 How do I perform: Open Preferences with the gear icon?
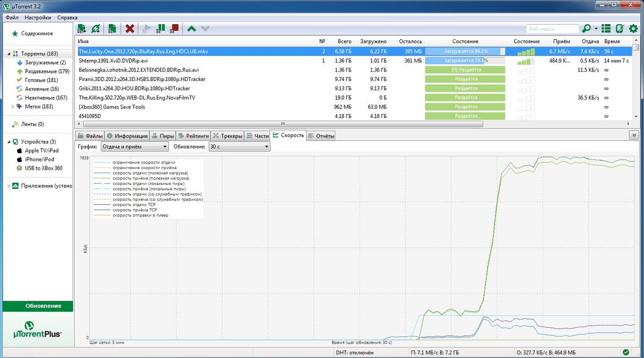634,28
